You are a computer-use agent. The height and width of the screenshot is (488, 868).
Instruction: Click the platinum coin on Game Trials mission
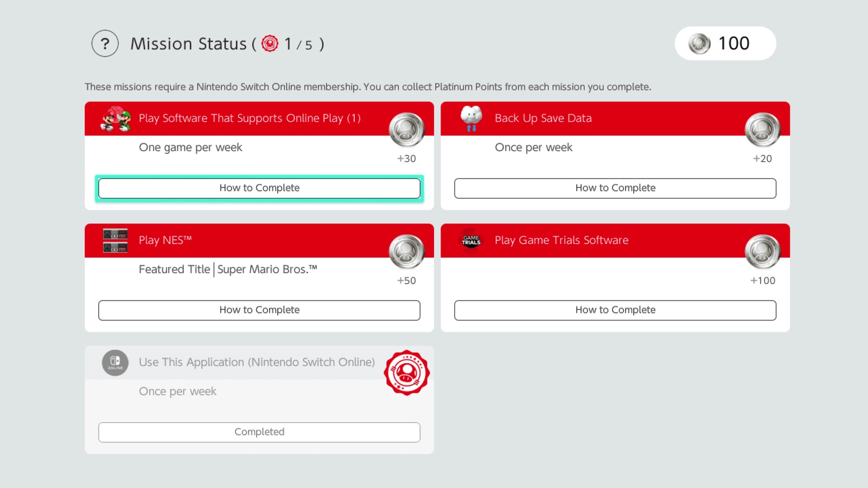(x=762, y=252)
